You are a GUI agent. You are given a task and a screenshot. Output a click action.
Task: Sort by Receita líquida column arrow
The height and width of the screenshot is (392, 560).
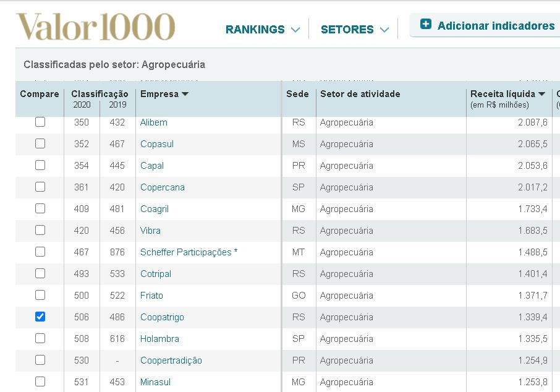click(x=542, y=94)
